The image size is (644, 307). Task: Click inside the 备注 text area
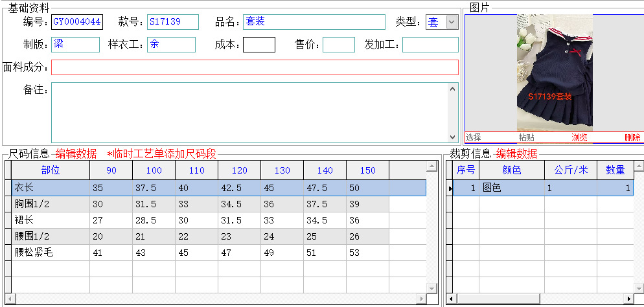(x=249, y=113)
